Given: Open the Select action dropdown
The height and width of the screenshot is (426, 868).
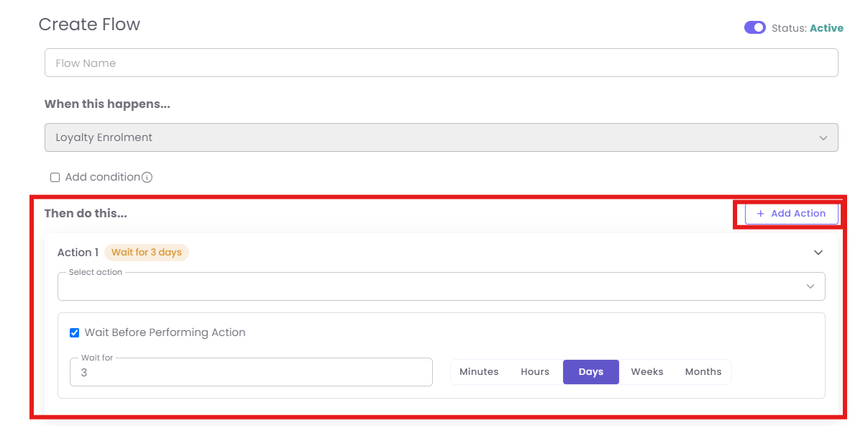Looking at the screenshot, I should [431, 286].
